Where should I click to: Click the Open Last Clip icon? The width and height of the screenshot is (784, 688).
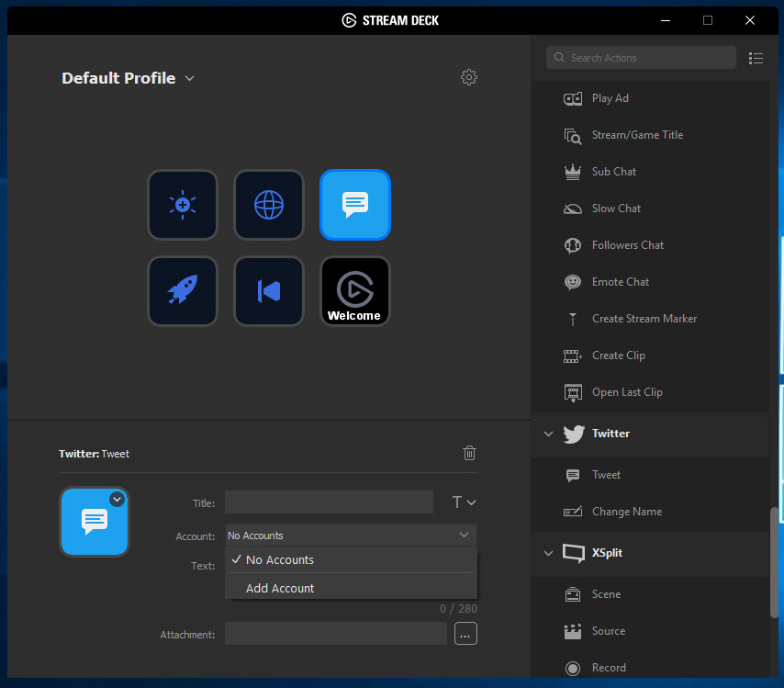[573, 393]
